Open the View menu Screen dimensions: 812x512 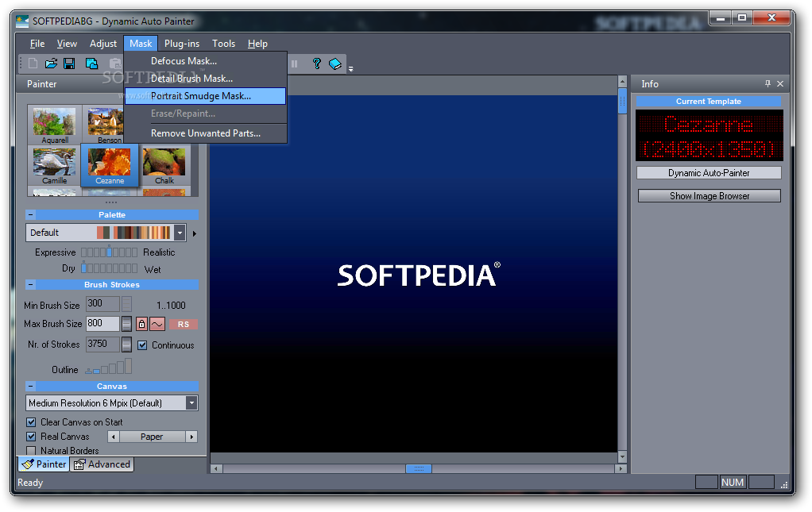pyautogui.click(x=67, y=44)
